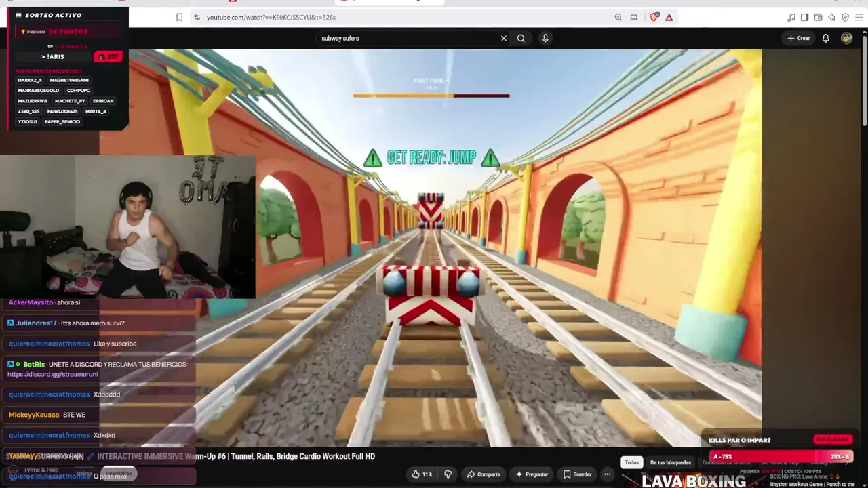Viewport: 868px width, 488px height.
Task: Click chat username AckerMaysito
Action: (31, 302)
